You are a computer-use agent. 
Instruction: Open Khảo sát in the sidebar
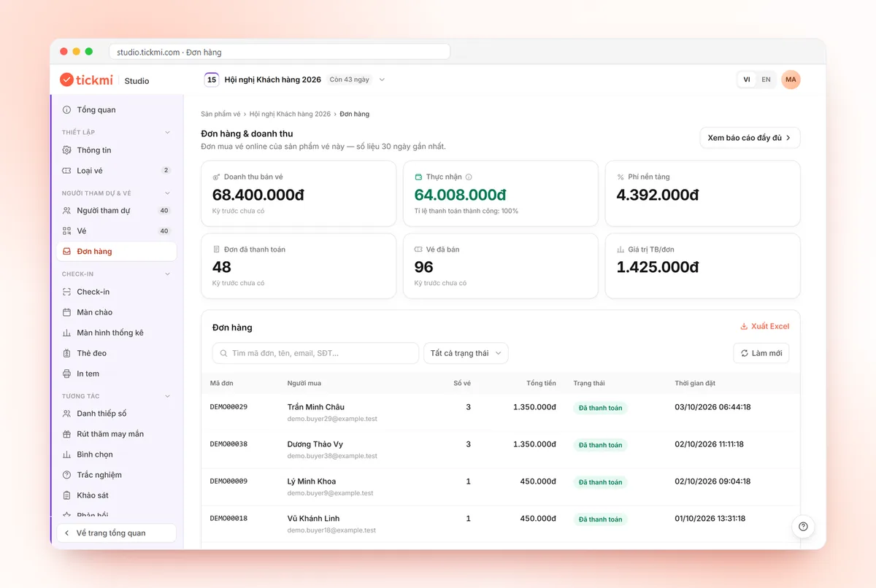click(117, 495)
